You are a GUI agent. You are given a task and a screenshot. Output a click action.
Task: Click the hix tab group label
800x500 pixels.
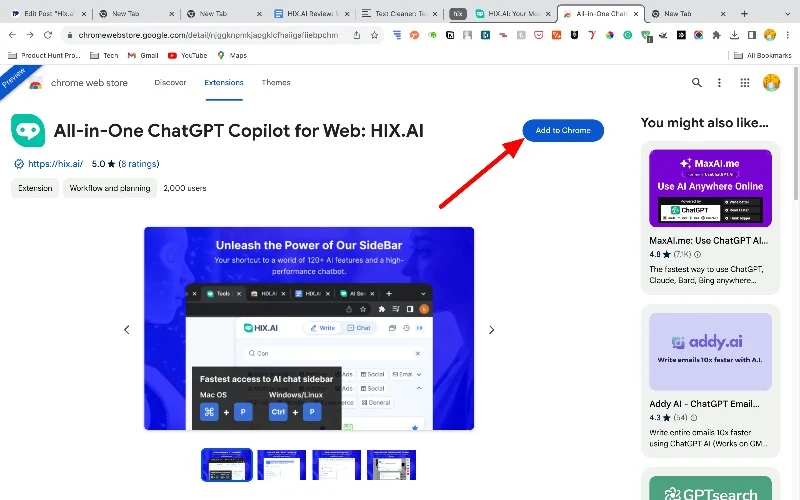pos(458,14)
